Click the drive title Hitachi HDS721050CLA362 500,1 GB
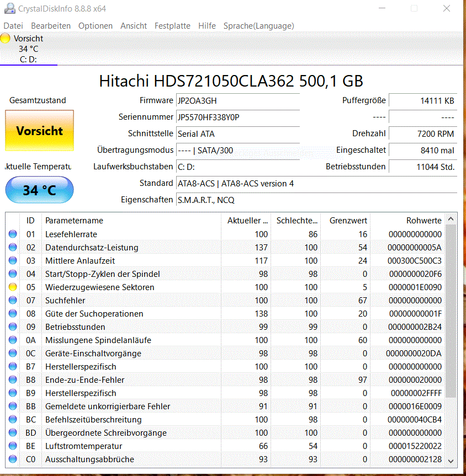 [231, 81]
